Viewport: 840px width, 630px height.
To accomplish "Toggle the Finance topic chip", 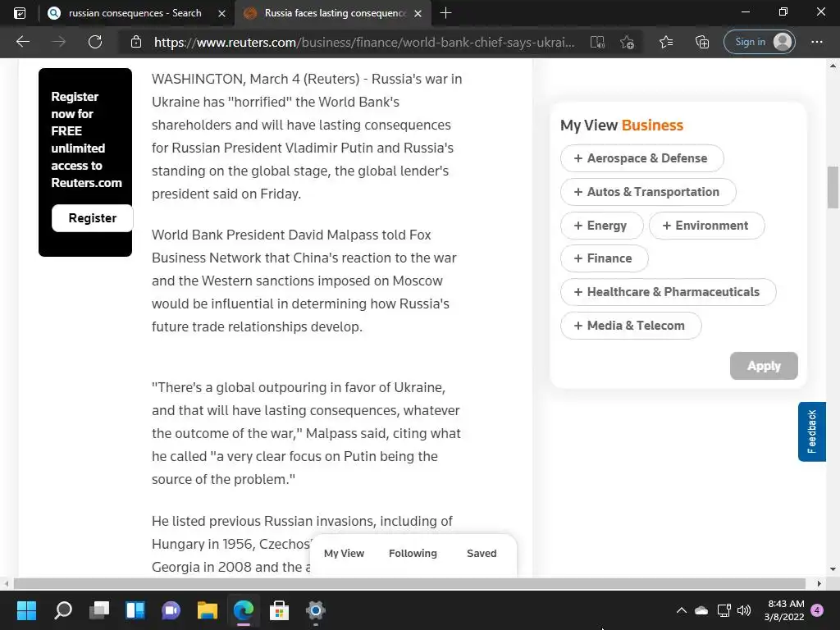I will tap(605, 258).
